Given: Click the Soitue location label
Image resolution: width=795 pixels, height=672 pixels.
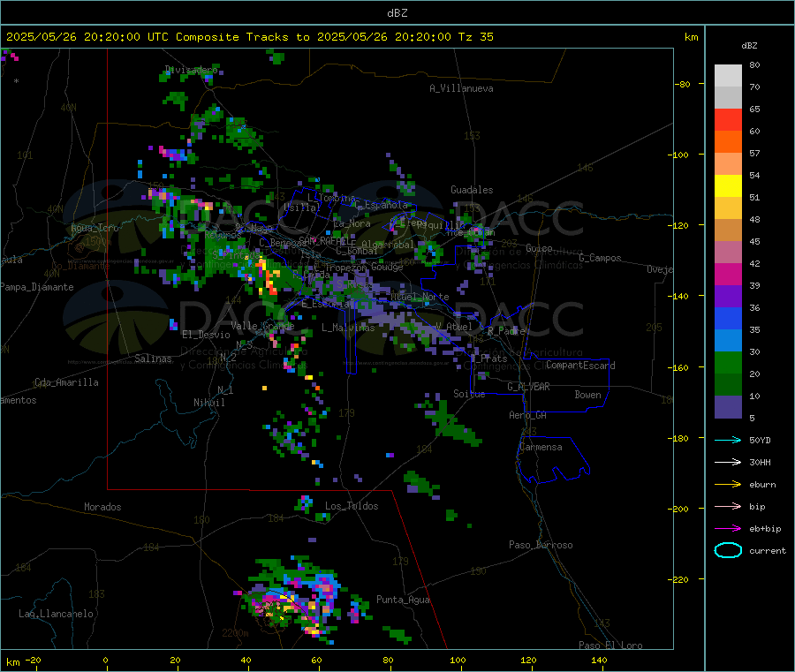Looking at the screenshot, I should pos(469,394).
